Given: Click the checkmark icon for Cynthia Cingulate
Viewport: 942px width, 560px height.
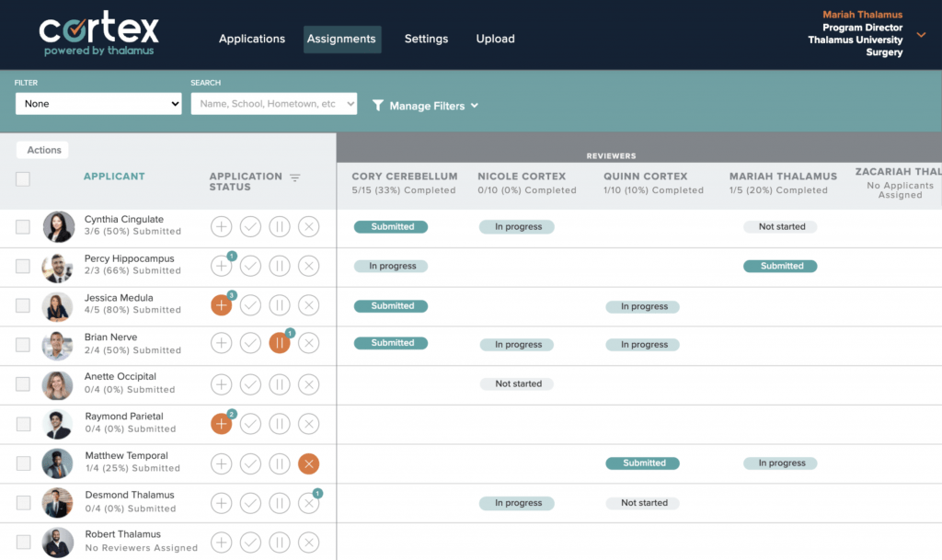Looking at the screenshot, I should pos(250,226).
